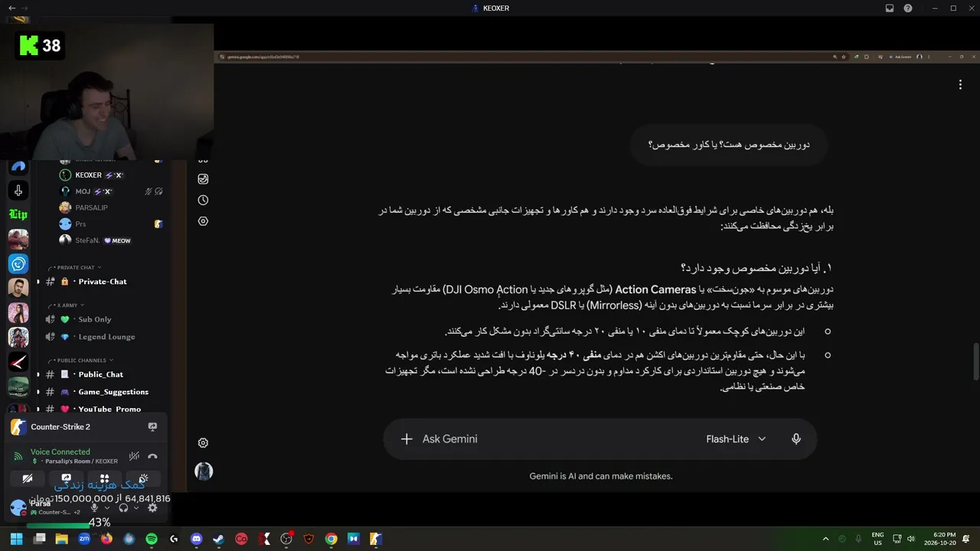
Task: Expand headphone output options arrow
Action: (x=136, y=507)
